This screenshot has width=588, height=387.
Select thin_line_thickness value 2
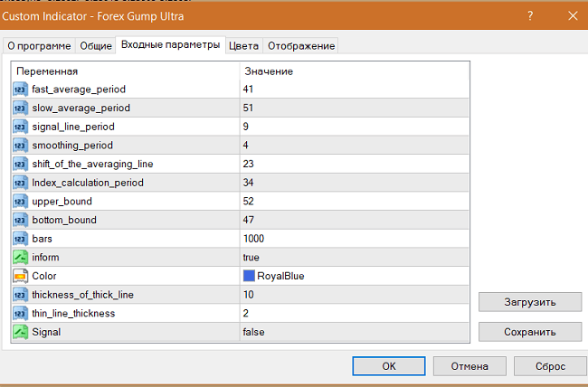(246, 314)
